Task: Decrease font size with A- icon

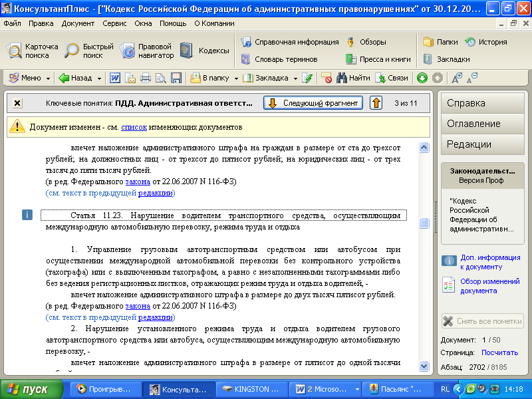Action: (x=472, y=78)
